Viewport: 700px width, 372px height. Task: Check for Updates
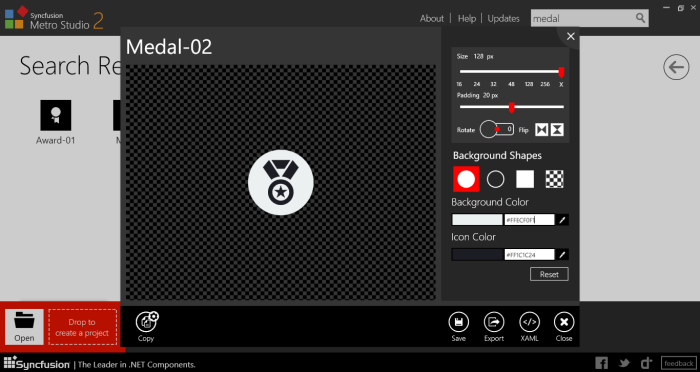pyautogui.click(x=503, y=19)
